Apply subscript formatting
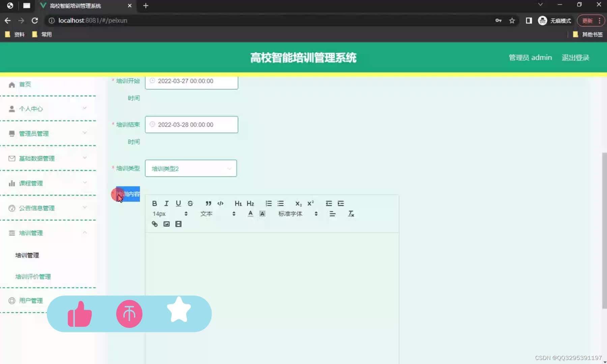Viewport: 607px width, 364px height. (298, 203)
